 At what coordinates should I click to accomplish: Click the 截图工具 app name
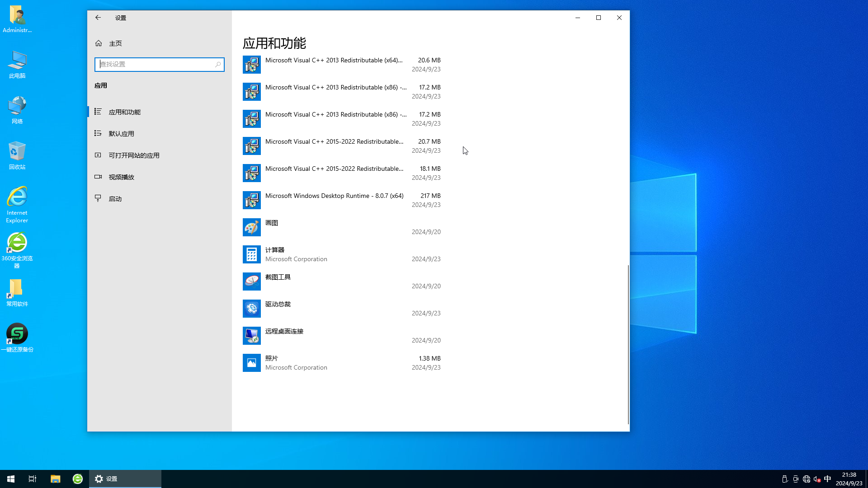click(278, 277)
